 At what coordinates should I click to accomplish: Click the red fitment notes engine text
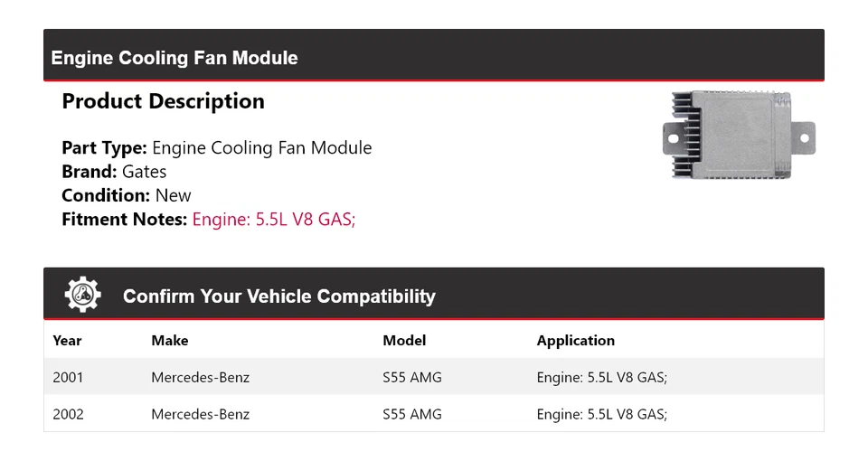pos(274,219)
